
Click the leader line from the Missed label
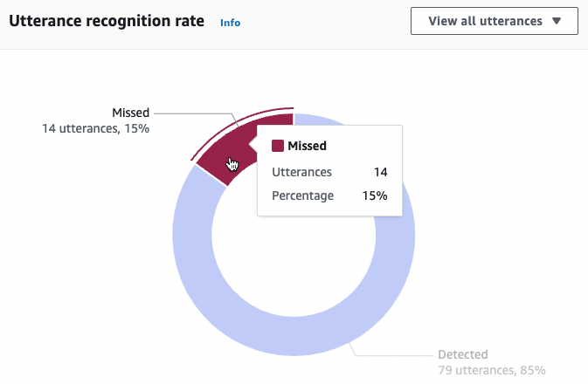coord(192,113)
